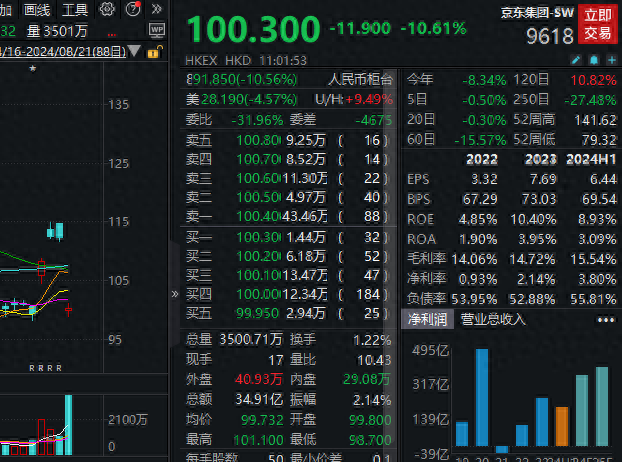Click the US price 28.190(-4.57%)

point(249,99)
